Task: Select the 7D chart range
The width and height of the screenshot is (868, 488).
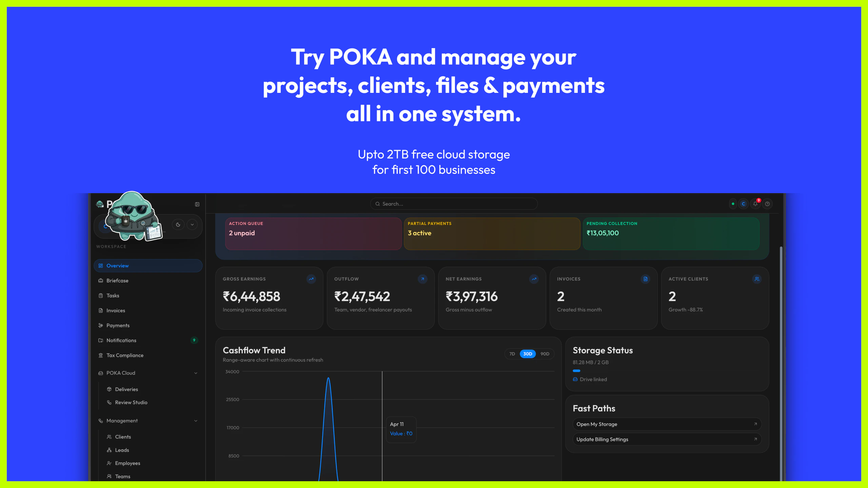Action: pyautogui.click(x=512, y=354)
